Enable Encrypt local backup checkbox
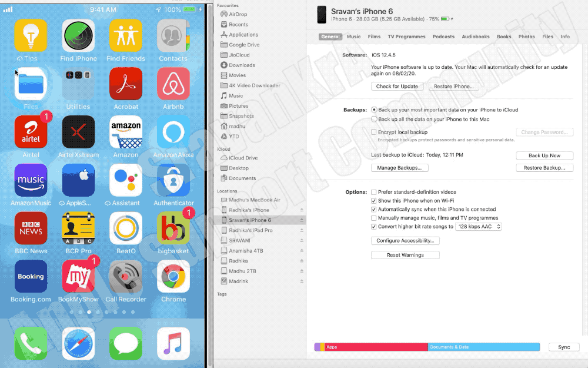The image size is (588, 368). (x=374, y=132)
